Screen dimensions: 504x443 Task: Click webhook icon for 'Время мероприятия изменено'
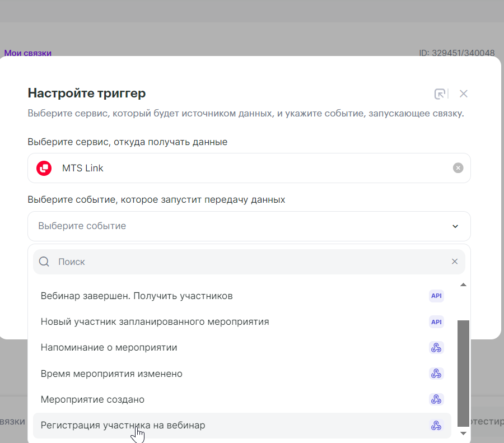(x=436, y=374)
